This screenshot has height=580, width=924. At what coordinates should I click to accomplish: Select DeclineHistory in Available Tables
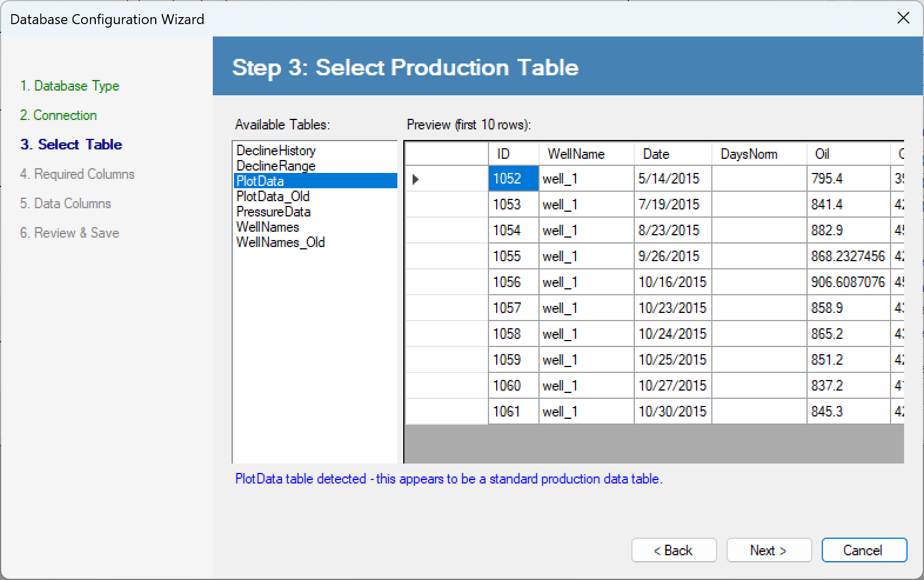coord(315,151)
